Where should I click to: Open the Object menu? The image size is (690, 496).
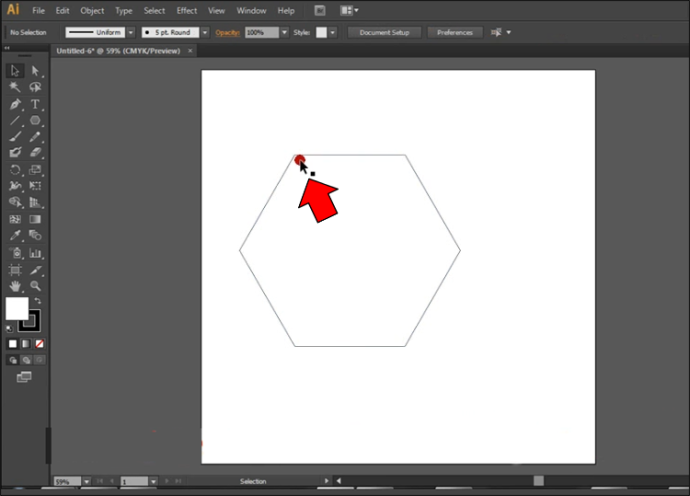92,11
